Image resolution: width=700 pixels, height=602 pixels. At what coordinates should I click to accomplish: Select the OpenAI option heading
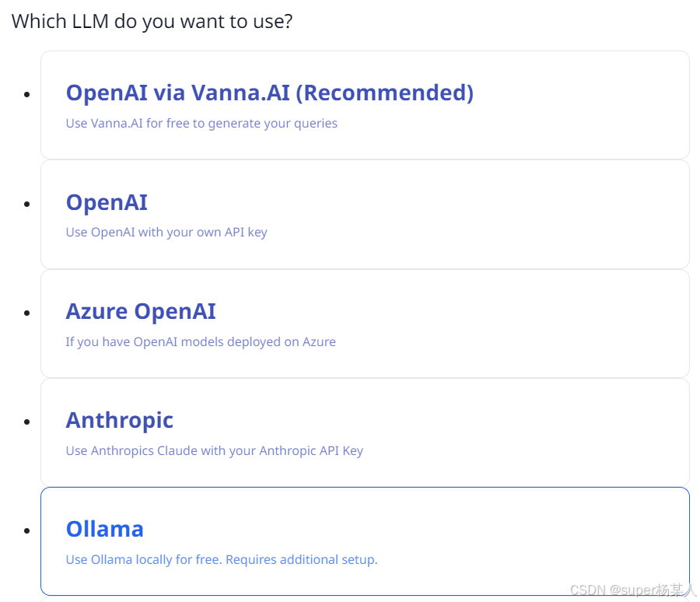click(x=107, y=202)
